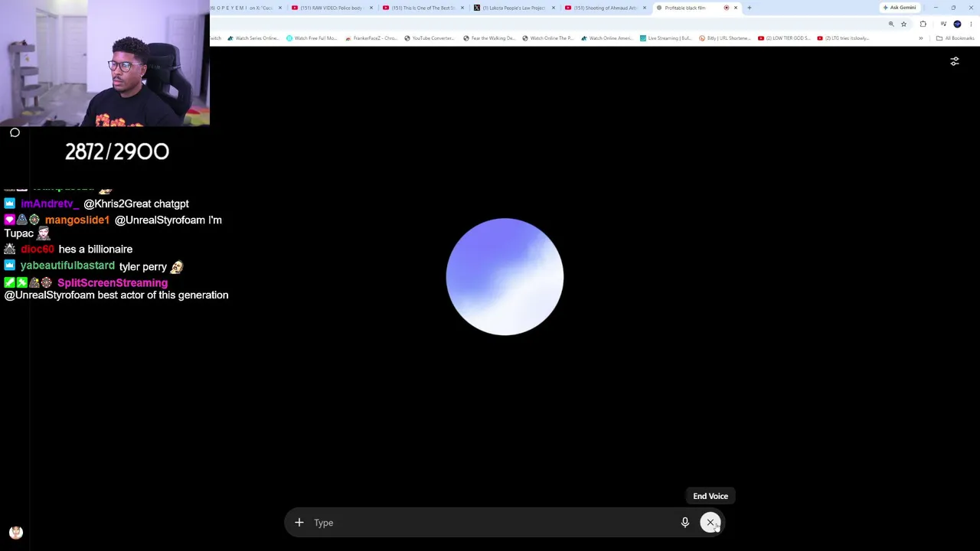Click the 2872/2900 counter text

(x=117, y=152)
